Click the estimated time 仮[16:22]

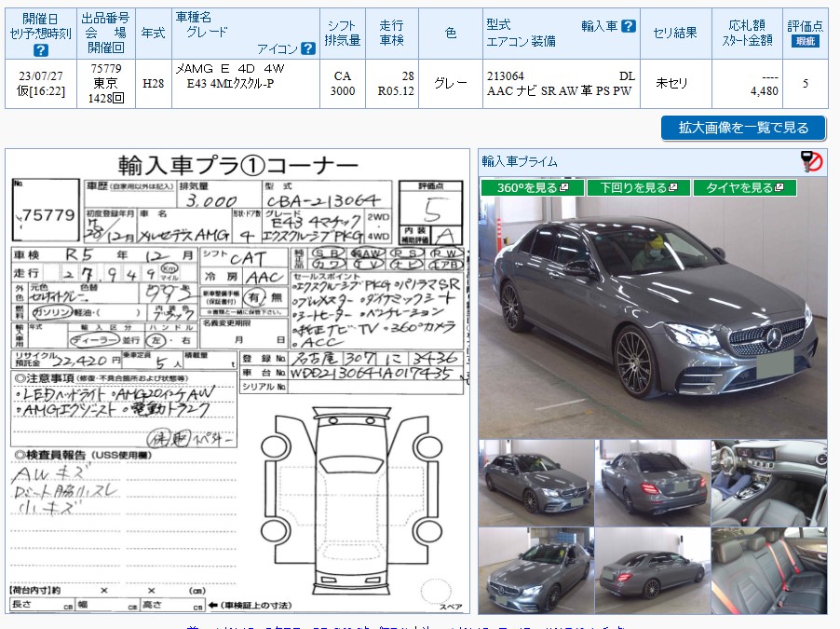click(41, 90)
